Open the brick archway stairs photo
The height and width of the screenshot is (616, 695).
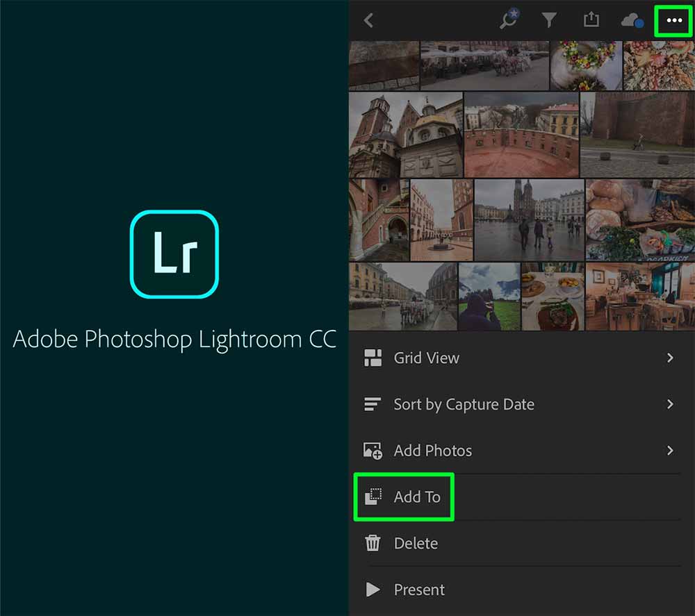point(379,219)
